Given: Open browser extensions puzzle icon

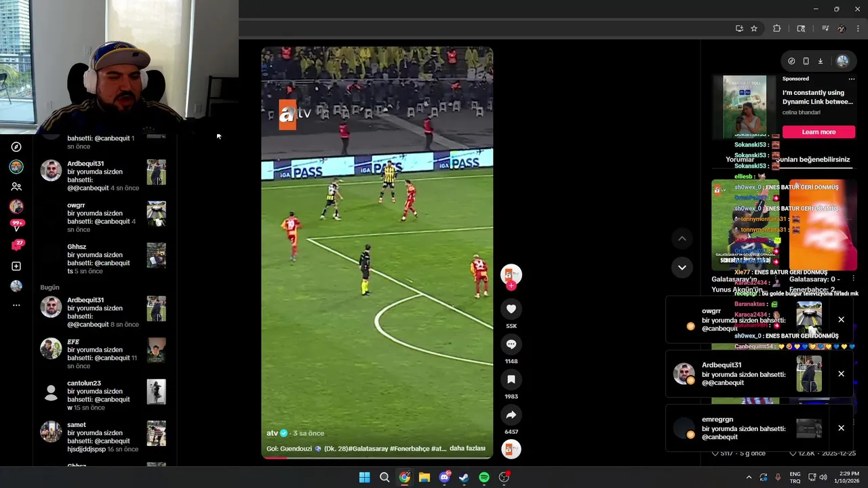Looking at the screenshot, I should pyautogui.click(x=777, y=28).
